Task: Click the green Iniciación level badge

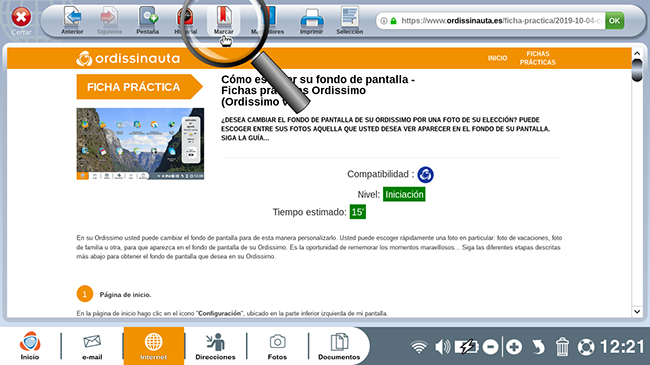Action: tap(404, 195)
